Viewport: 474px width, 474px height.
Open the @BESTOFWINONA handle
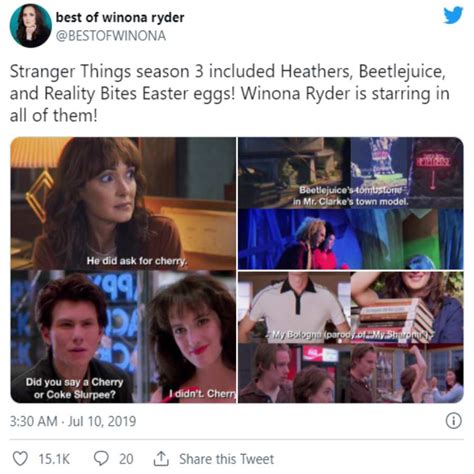(x=111, y=36)
